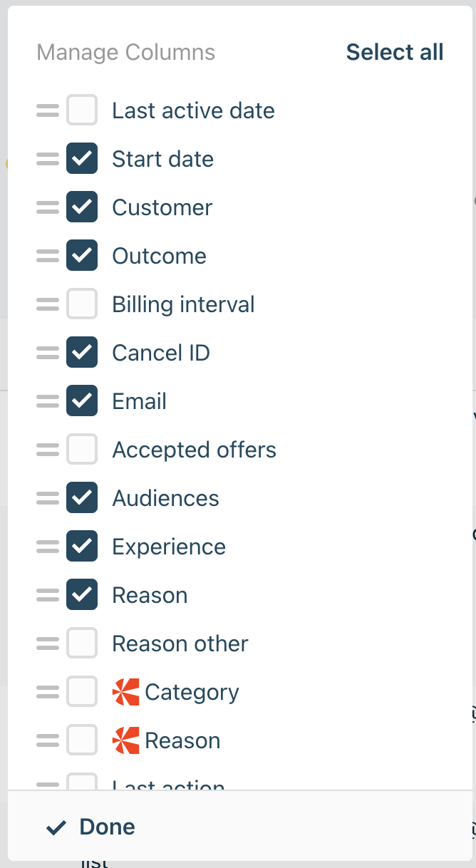Click the drag handle next to Outcome
The width and height of the screenshot is (476, 868).
[x=48, y=256]
